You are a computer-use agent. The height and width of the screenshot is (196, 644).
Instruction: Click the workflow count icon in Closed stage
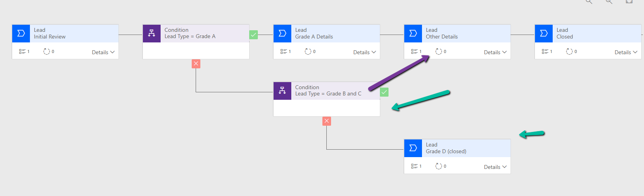click(x=569, y=51)
